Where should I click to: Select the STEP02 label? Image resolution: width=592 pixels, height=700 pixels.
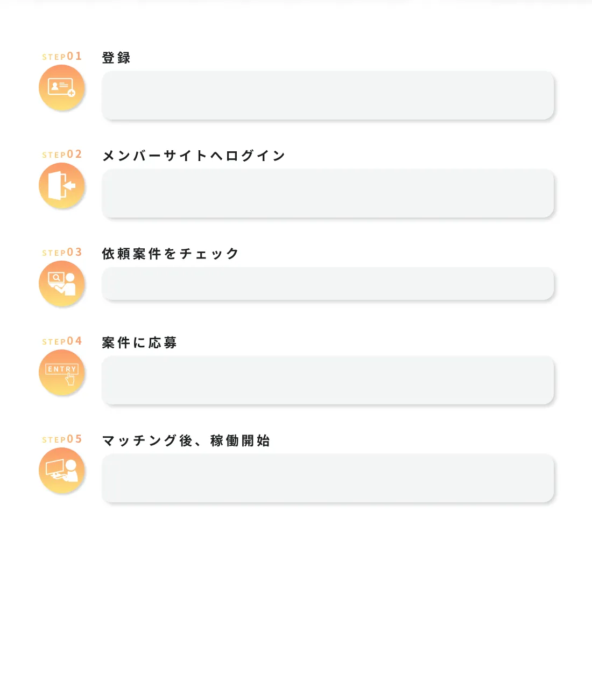62,155
